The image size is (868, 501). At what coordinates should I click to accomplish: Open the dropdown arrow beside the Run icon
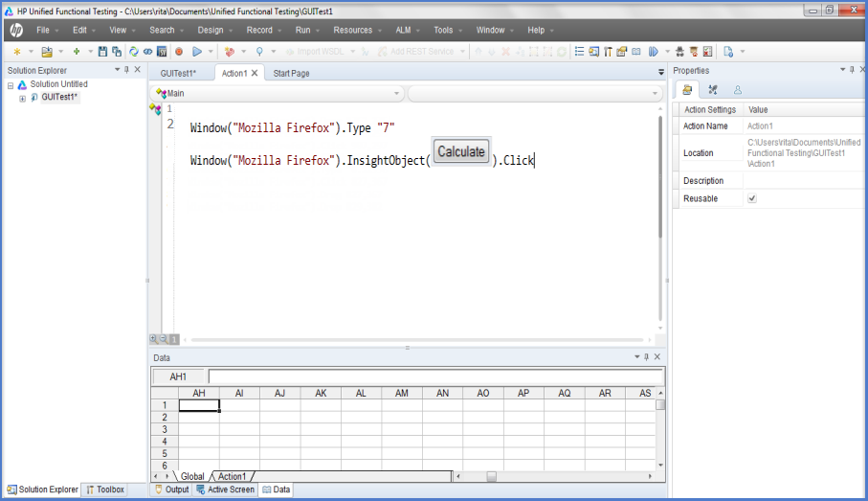(211, 52)
